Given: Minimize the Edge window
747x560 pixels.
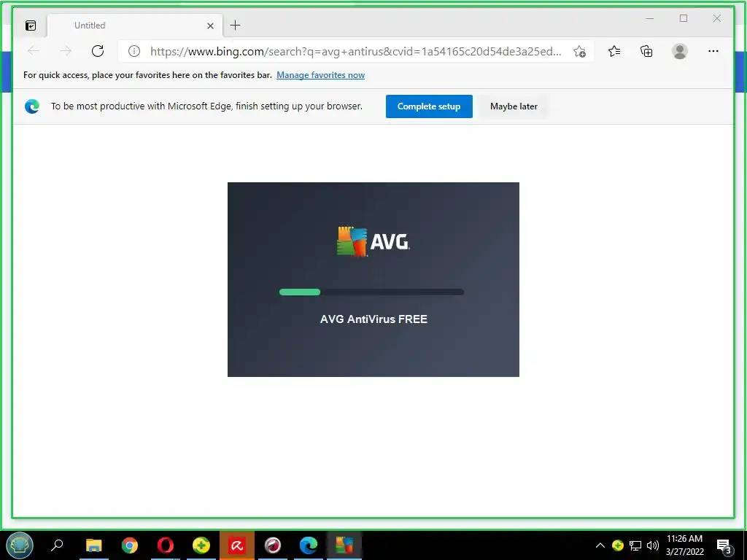Looking at the screenshot, I should click(650, 18).
